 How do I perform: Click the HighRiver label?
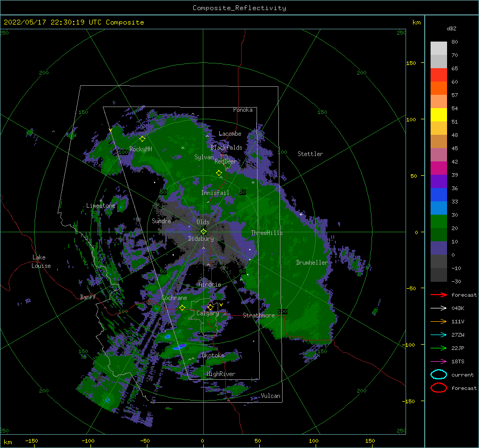pos(221,374)
